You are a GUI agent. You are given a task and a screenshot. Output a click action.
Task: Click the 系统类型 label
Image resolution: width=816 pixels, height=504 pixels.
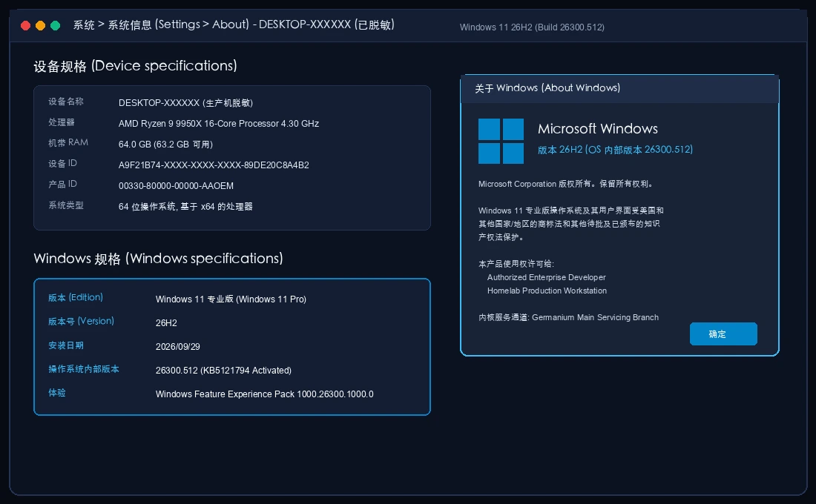click(x=65, y=205)
